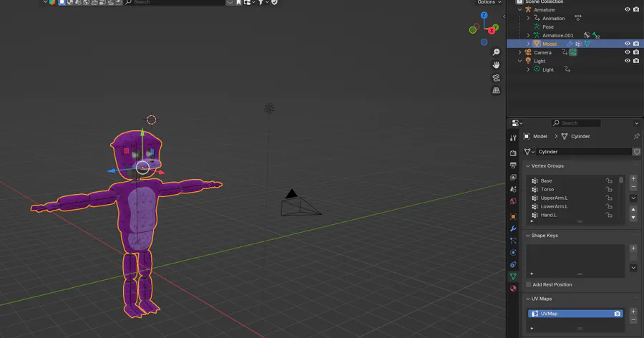Screen dimensions: 644x338
Task: Toggle the lock on Torso vertex group
Action: tap(609, 190)
